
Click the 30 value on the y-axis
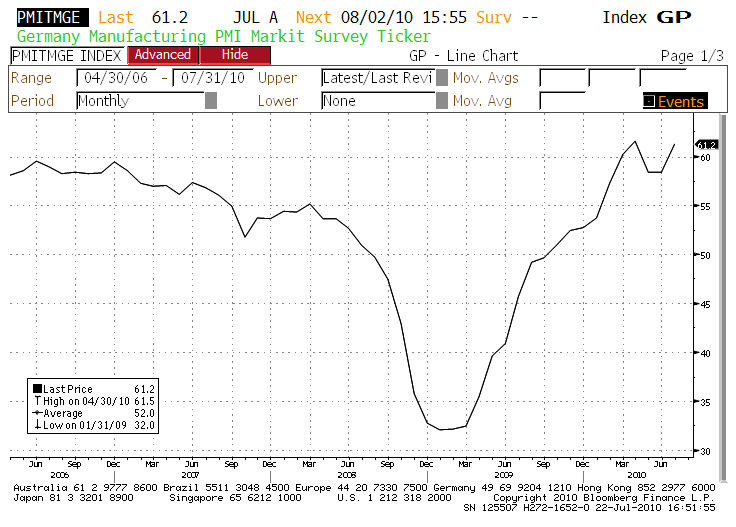click(x=705, y=451)
